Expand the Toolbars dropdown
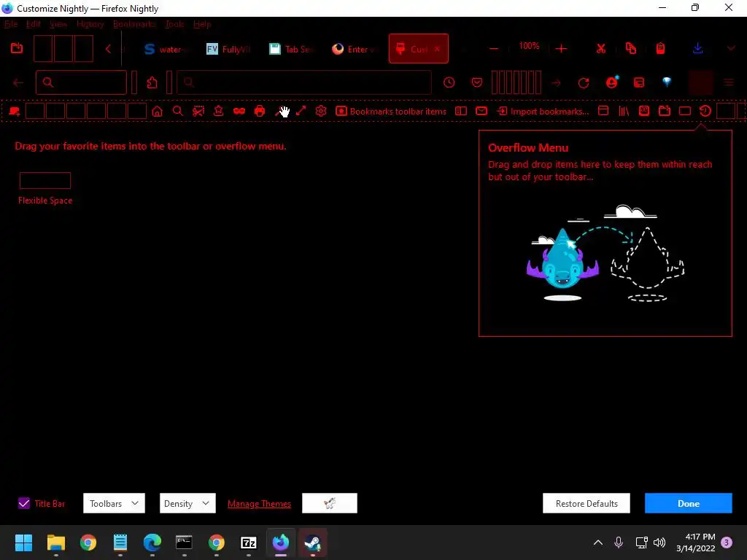 (x=114, y=503)
